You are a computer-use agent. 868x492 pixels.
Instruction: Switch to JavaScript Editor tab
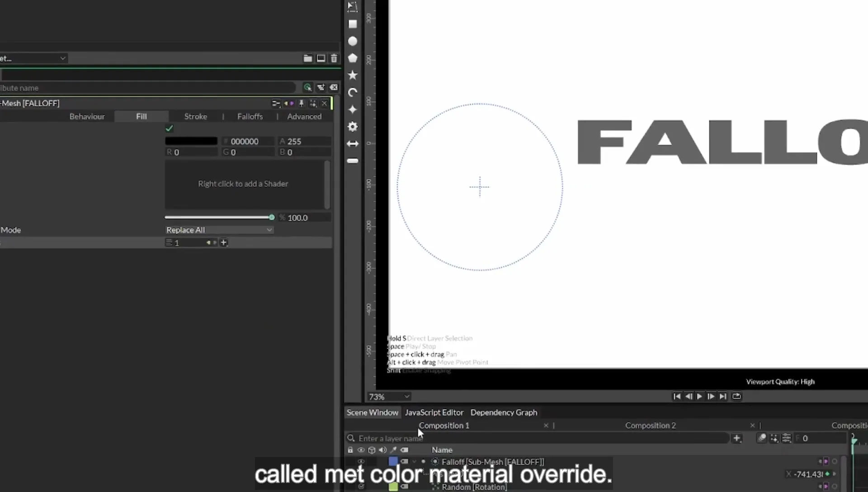pyautogui.click(x=434, y=412)
